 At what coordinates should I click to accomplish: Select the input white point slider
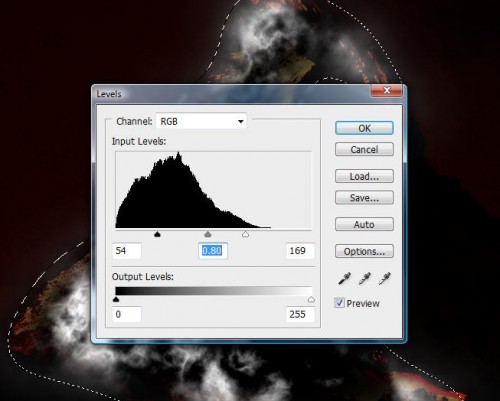(246, 234)
